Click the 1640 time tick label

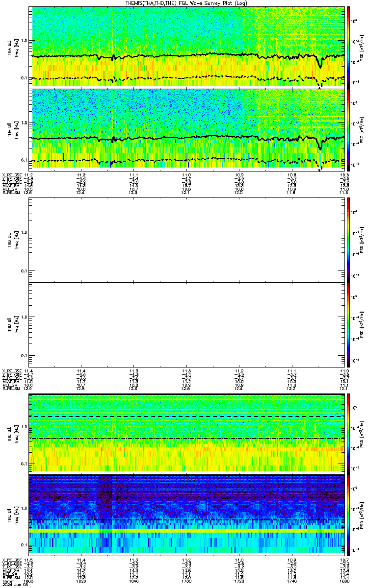pyautogui.click(x=133, y=581)
